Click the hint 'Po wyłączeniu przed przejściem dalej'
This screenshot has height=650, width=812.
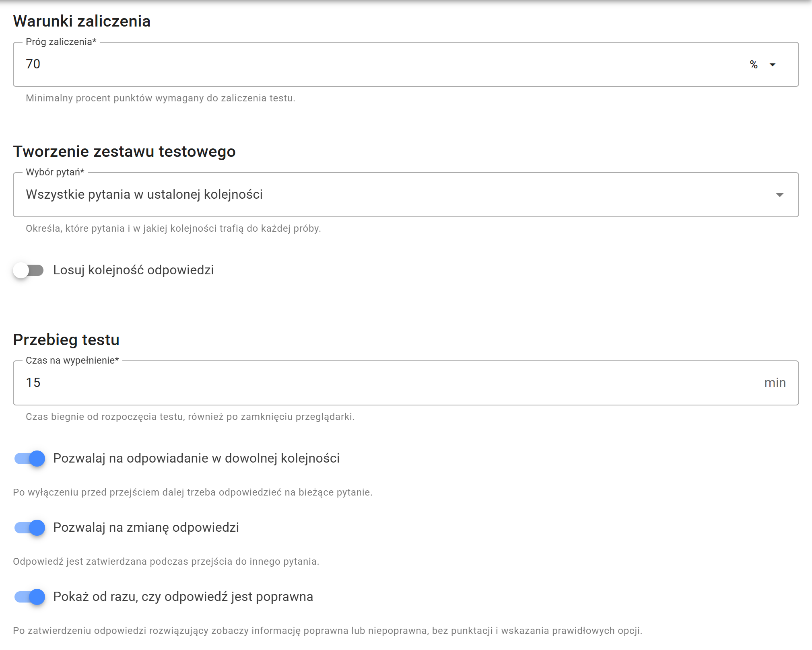[x=193, y=492]
